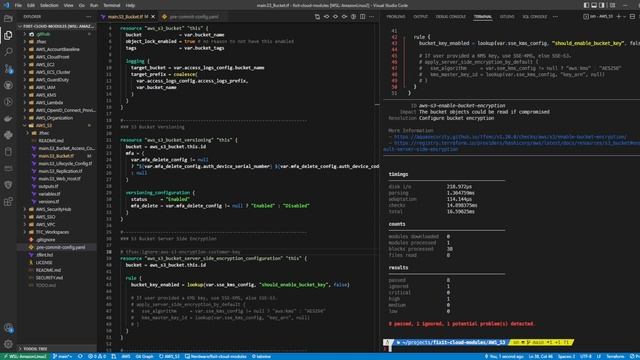Open main.S3_Replication.tf in explorer
Image resolution: width=640 pixels, height=360 pixels.
pyautogui.click(x=60, y=171)
